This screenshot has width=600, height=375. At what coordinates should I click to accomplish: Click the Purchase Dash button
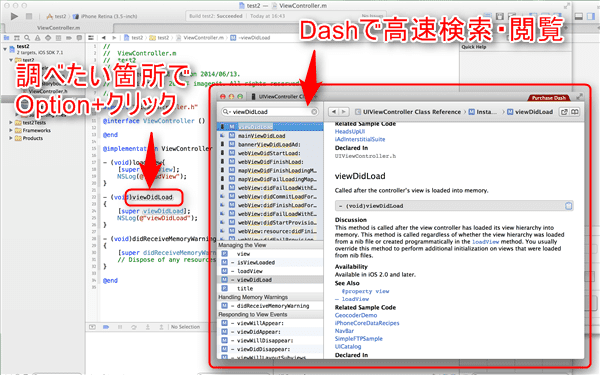coord(549,98)
